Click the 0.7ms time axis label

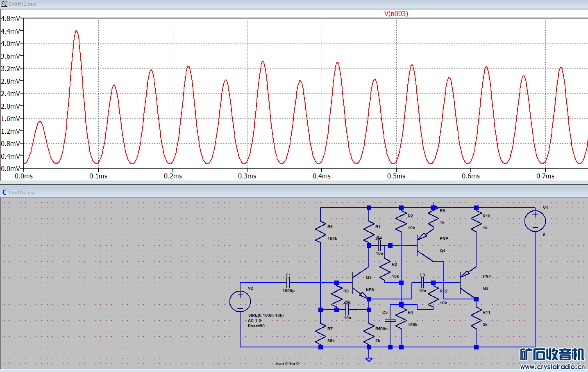pos(545,176)
